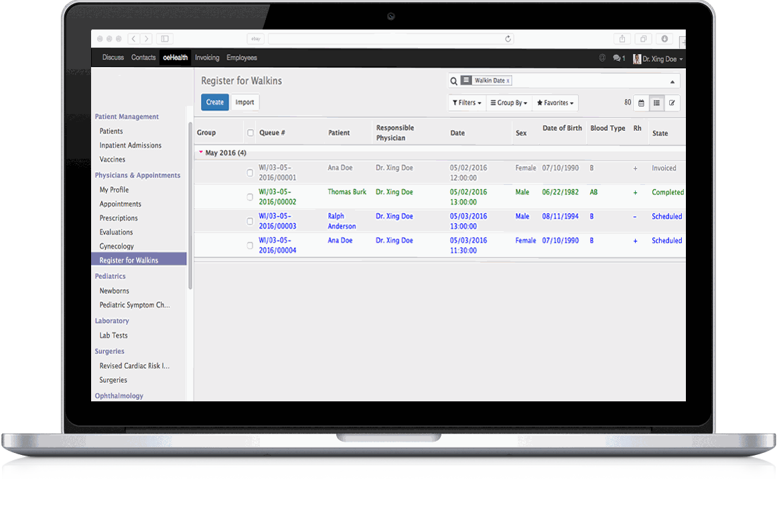
Task: Open Inpatient Admissions in sidebar
Action: tap(131, 145)
